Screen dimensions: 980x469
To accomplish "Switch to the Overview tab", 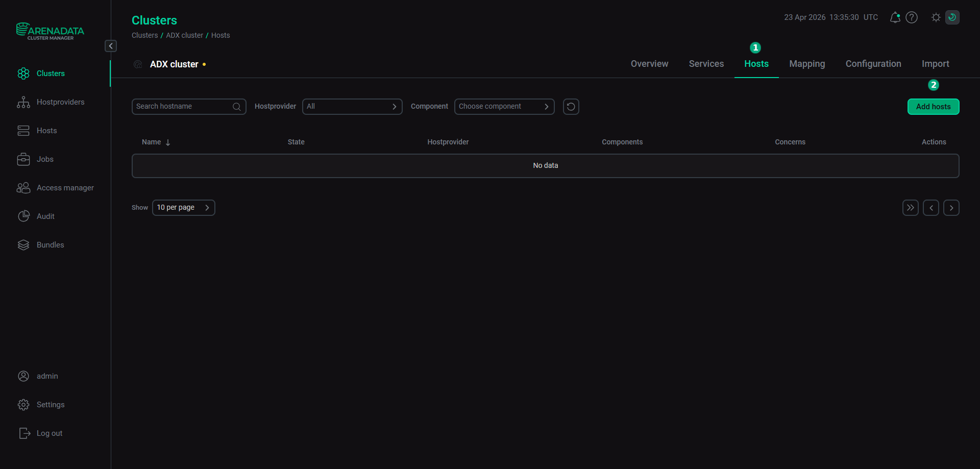I will point(649,64).
